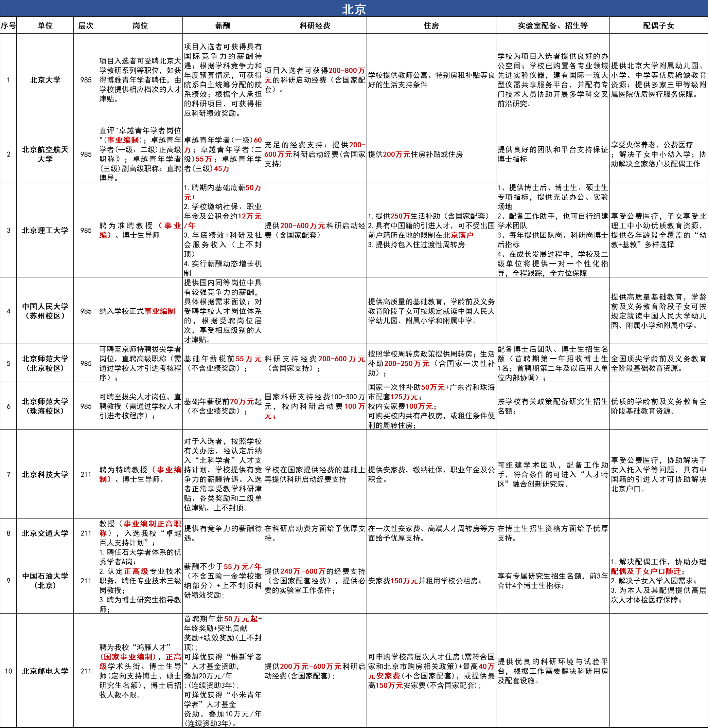Image resolution: width=708 pixels, height=728 pixels.
Task: Select the 北京邮电大学 cell
Action: pos(45,671)
